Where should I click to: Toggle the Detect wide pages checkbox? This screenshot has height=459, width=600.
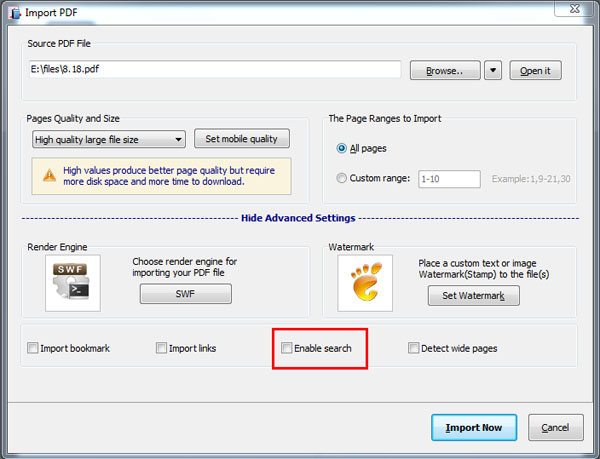pyautogui.click(x=413, y=348)
